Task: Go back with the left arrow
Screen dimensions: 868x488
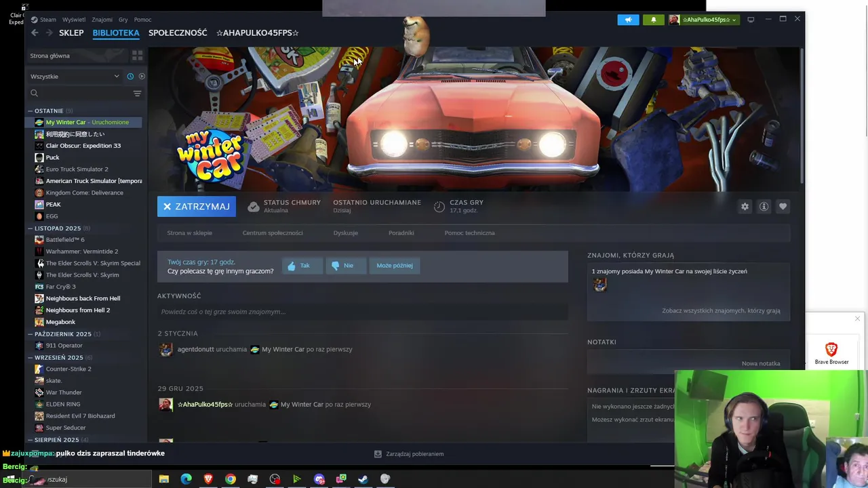Action: pyautogui.click(x=35, y=33)
